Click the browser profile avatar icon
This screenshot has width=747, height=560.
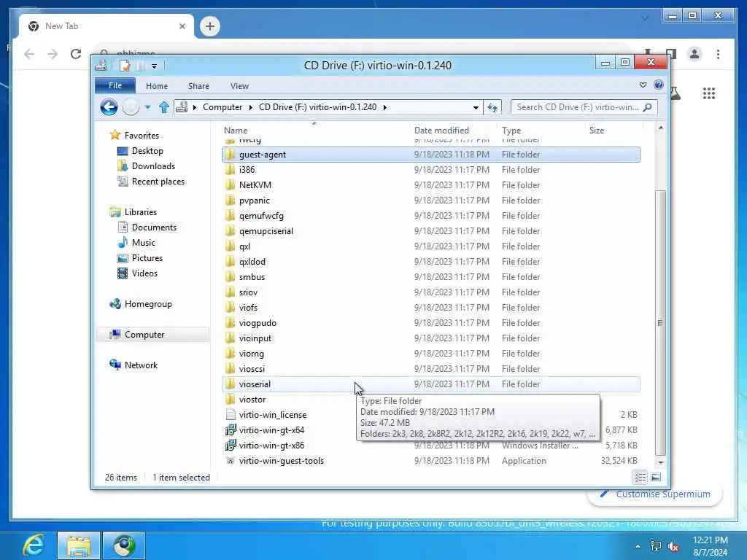(694, 54)
